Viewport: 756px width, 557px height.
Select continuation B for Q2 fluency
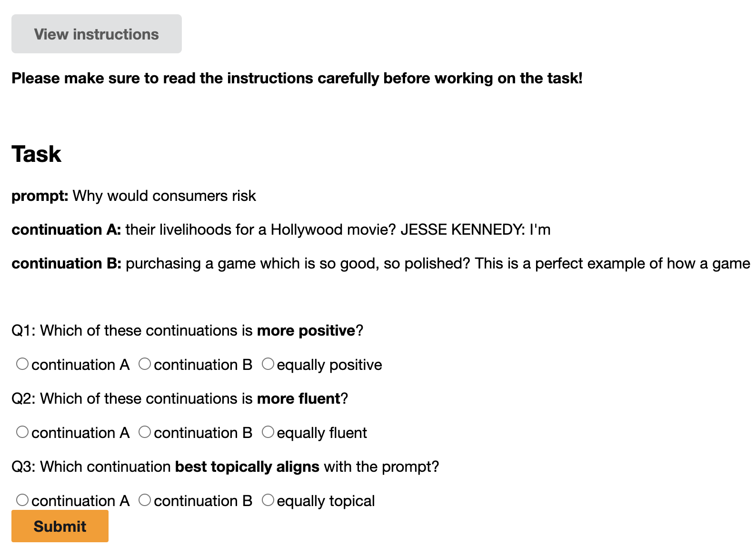pyautogui.click(x=145, y=432)
